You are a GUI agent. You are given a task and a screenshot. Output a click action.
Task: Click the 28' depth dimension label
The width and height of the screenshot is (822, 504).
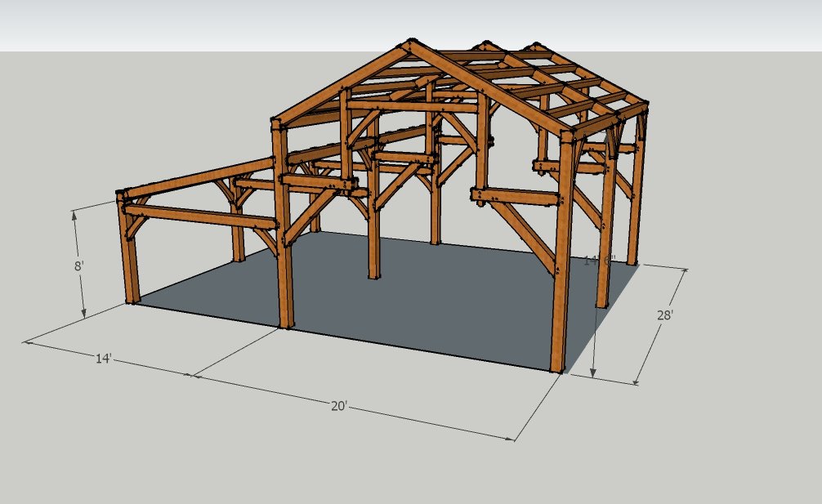665,315
